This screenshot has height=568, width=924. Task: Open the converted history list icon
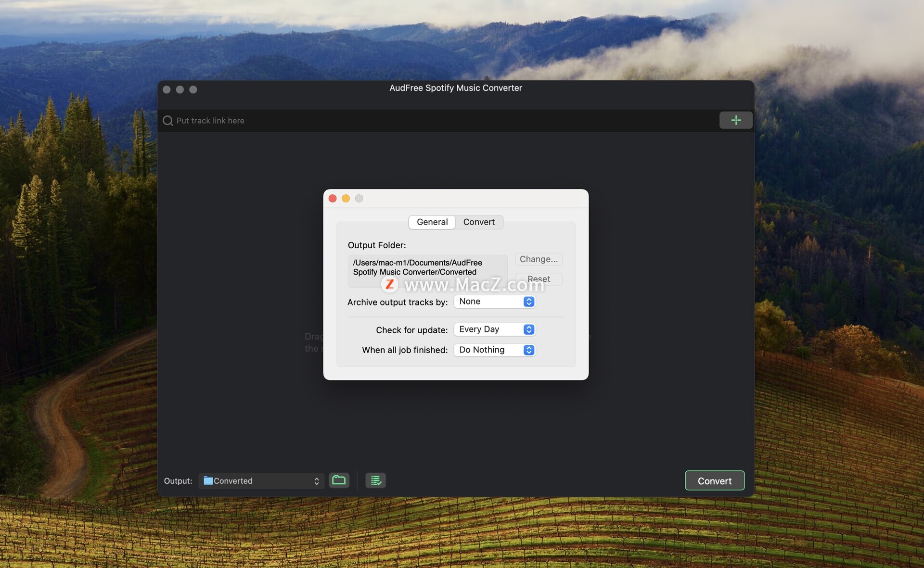pos(375,480)
